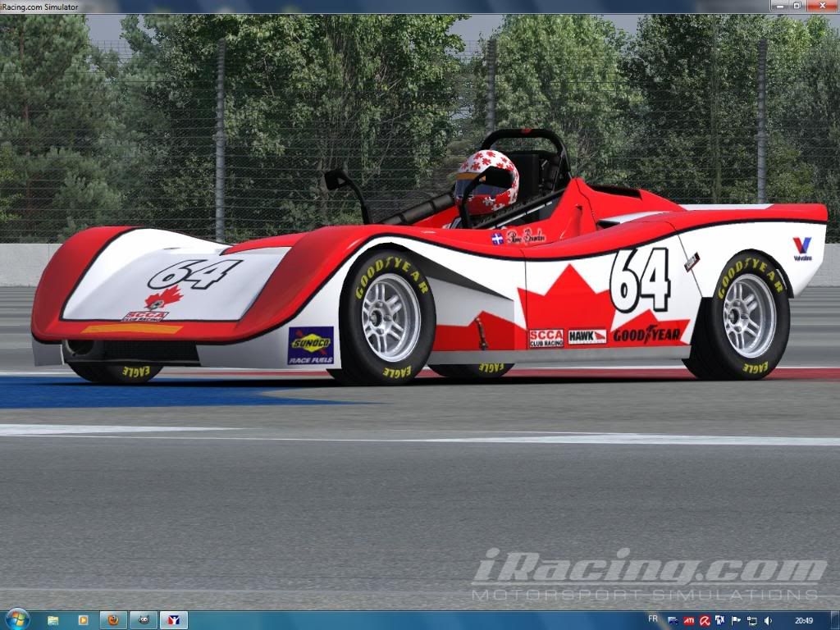Click the Show Desktop strip
This screenshot has height=630, width=840.
point(835,620)
